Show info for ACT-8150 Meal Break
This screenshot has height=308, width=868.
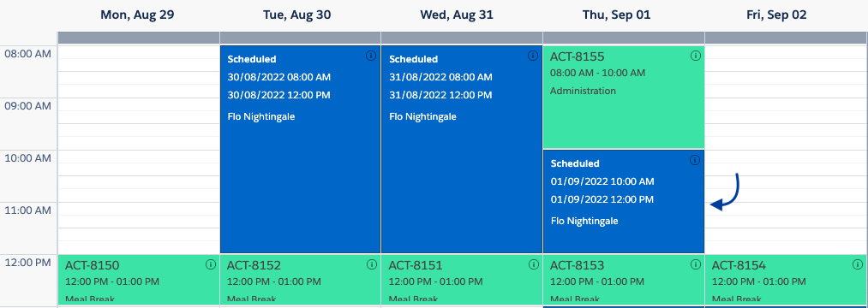tap(210, 264)
